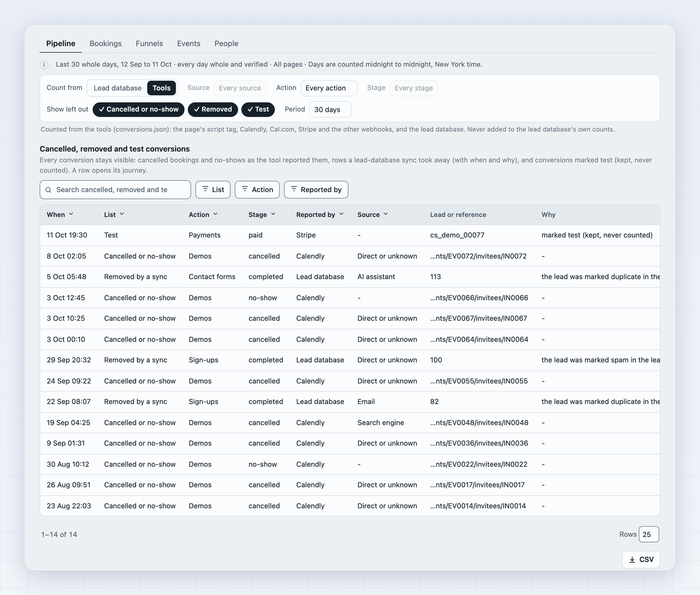Sort by the Action column header
The image size is (700, 595).
[x=203, y=215]
